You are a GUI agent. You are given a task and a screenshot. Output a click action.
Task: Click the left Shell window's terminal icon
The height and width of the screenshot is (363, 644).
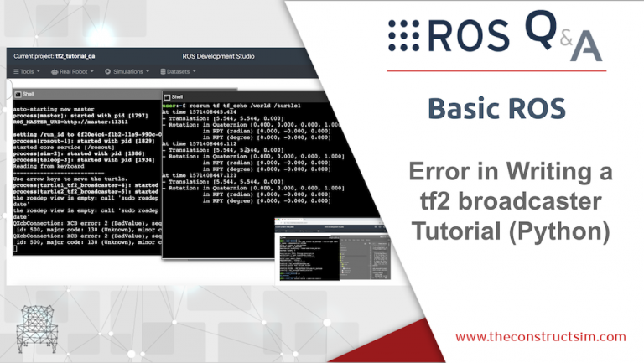[x=18, y=95]
